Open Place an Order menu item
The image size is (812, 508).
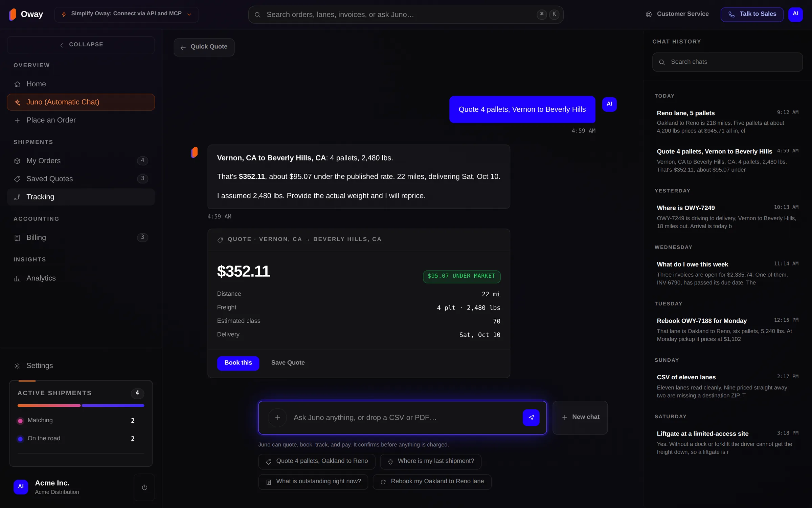(x=81, y=120)
